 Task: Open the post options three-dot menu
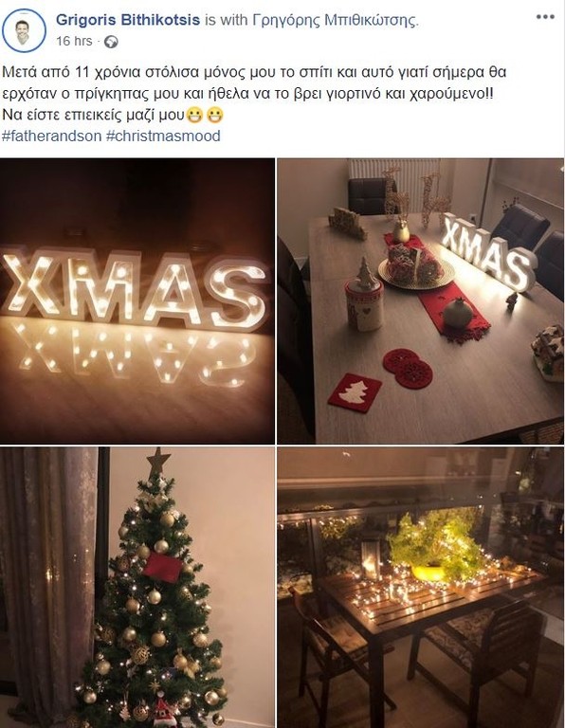tap(545, 17)
